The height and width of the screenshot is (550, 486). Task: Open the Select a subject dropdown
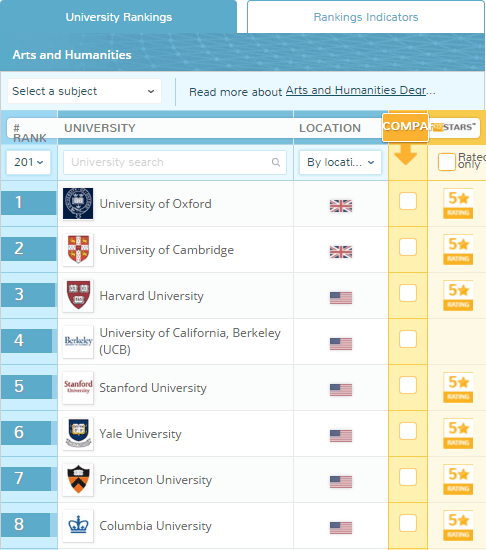(84, 91)
